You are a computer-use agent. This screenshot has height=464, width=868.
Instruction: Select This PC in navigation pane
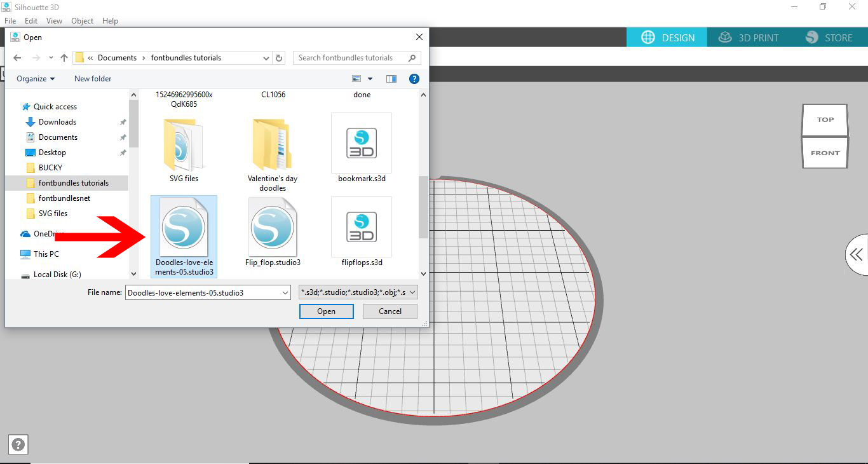coord(40,254)
